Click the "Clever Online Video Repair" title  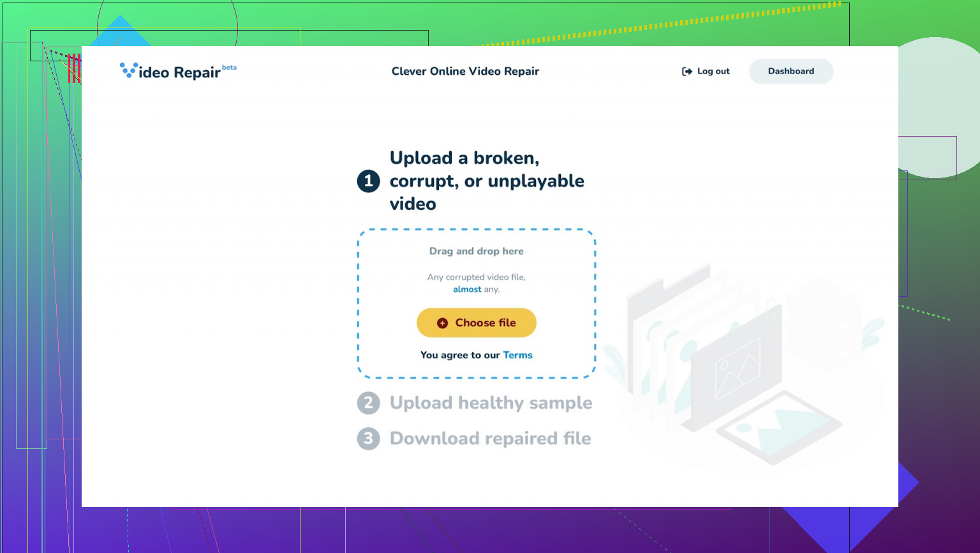click(x=465, y=72)
